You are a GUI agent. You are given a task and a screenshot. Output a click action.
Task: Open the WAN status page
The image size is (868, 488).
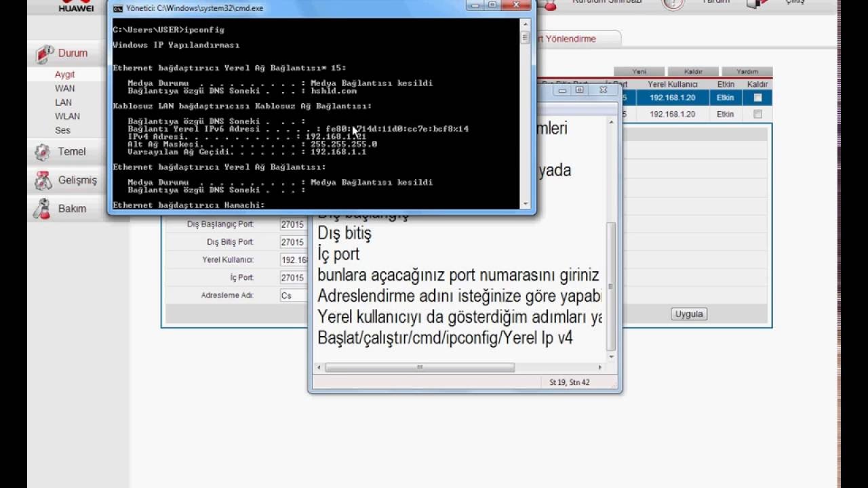(x=65, y=88)
